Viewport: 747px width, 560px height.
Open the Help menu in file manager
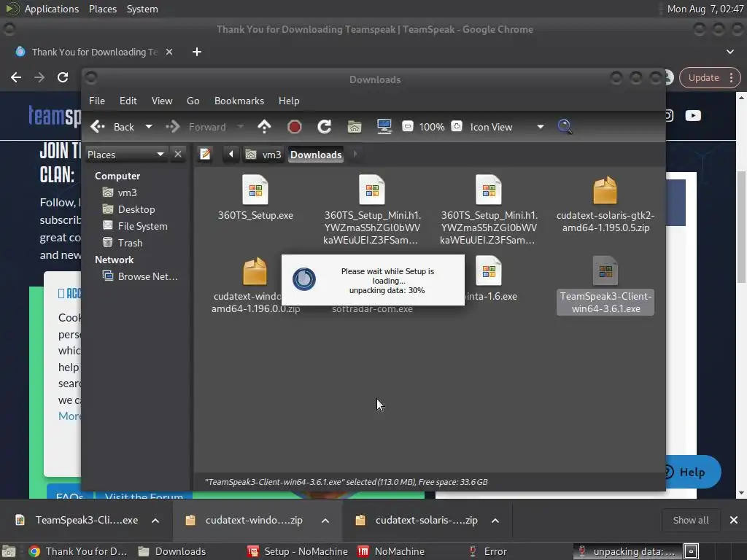point(289,101)
